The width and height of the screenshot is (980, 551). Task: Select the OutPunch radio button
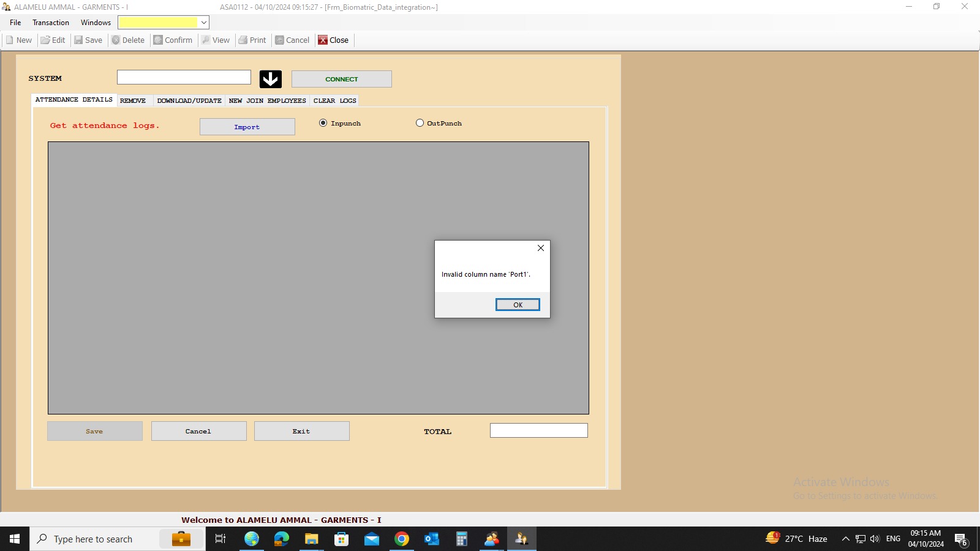coord(420,123)
